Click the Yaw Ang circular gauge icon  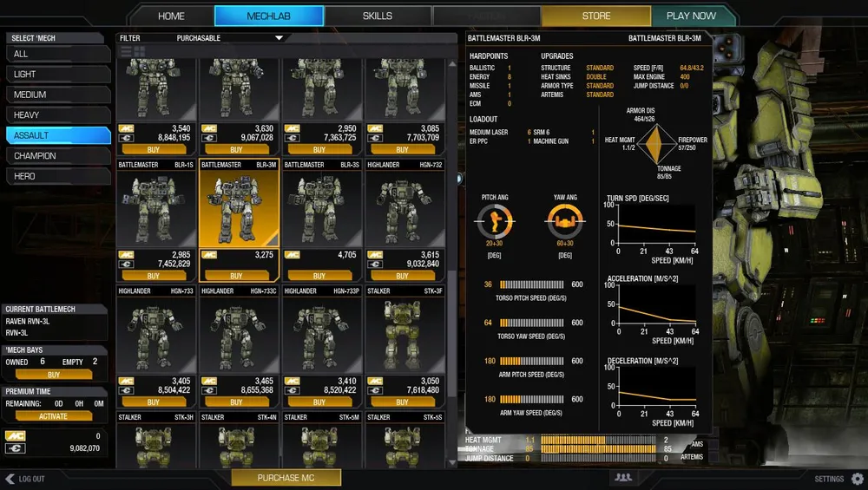click(565, 221)
